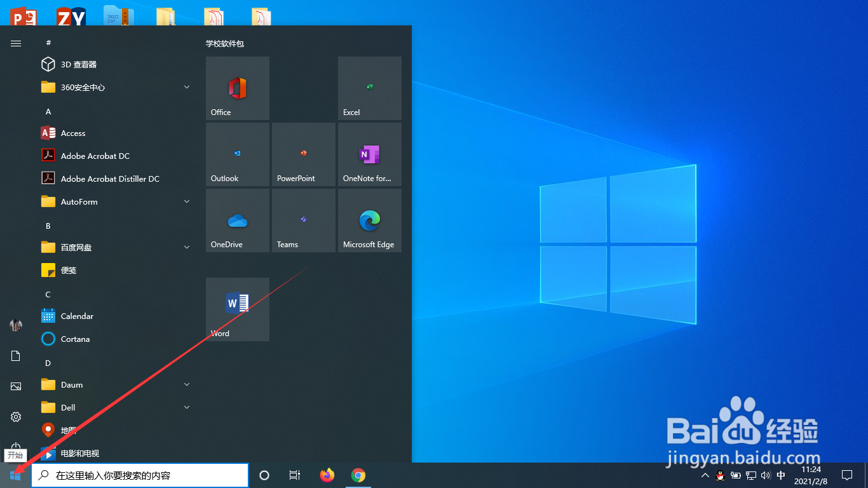The image size is (868, 488).
Task: Launch the Teams tile
Action: coord(304,220)
